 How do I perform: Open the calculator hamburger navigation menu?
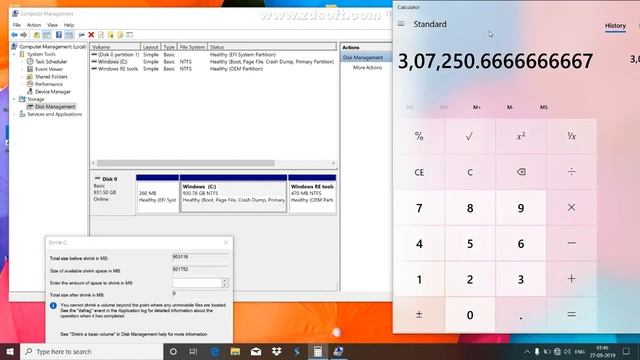pyautogui.click(x=401, y=24)
